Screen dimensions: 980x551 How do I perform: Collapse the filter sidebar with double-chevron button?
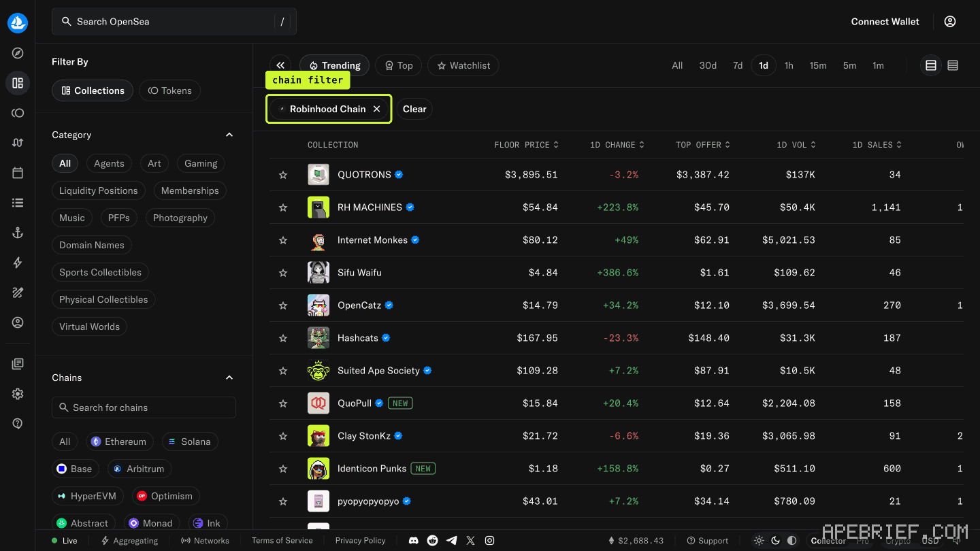280,65
